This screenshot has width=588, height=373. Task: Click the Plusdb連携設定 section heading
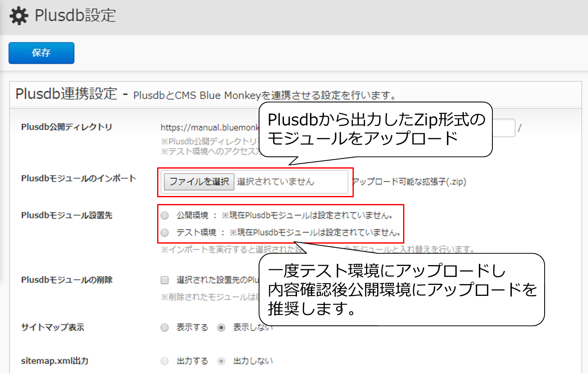click(x=66, y=94)
